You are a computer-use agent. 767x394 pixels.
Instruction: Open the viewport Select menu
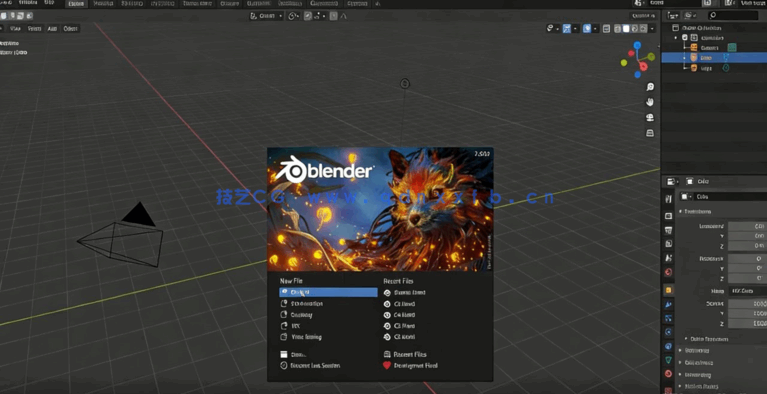click(x=34, y=28)
